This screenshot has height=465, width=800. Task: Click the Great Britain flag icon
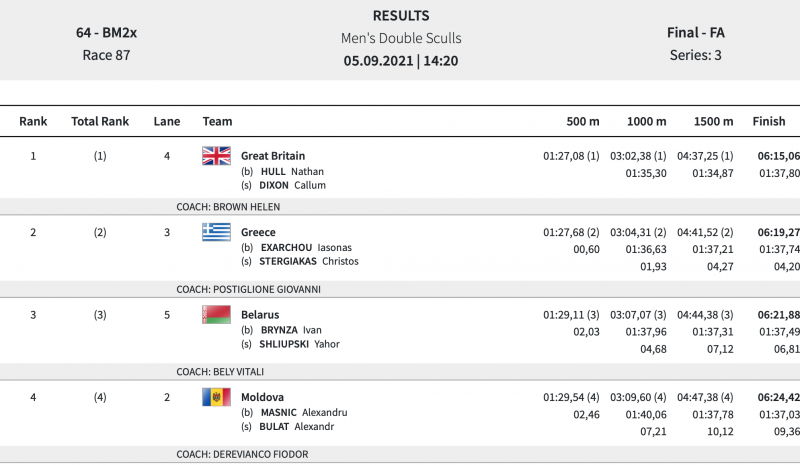pyautogui.click(x=216, y=156)
